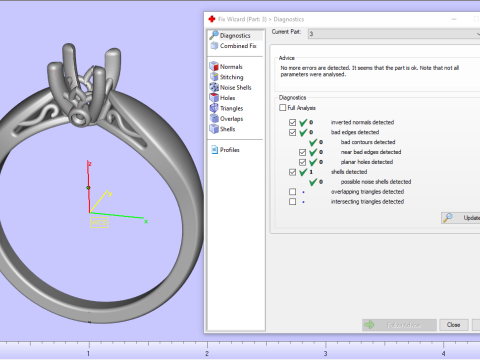Open the Shells page
Image resolution: width=480 pixels, height=360 pixels.
[x=227, y=129]
